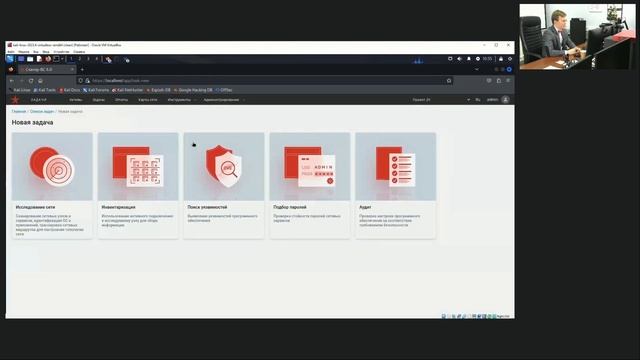Switch to workspace 1
This screenshot has height=360, width=640.
tap(71, 59)
